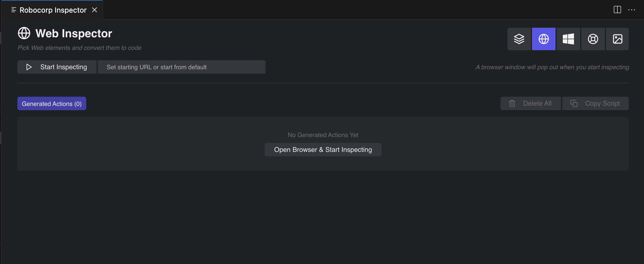Image resolution: width=644 pixels, height=264 pixels.
Task: Click the 'No Generated Actions Yet' text
Action: [323, 135]
